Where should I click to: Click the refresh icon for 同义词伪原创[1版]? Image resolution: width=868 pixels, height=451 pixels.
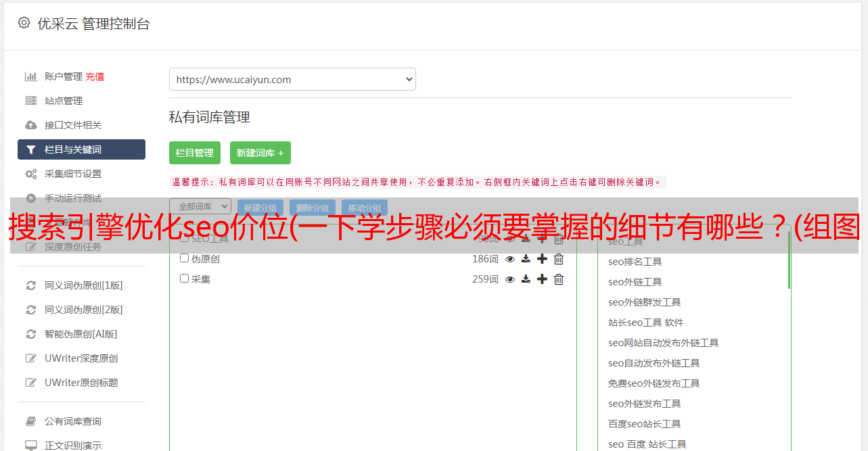point(30,285)
